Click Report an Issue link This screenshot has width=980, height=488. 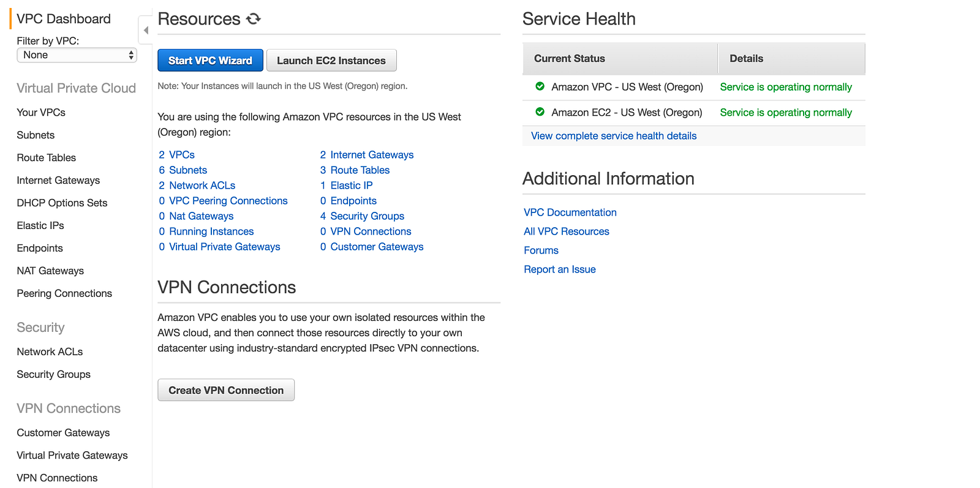pyautogui.click(x=560, y=269)
